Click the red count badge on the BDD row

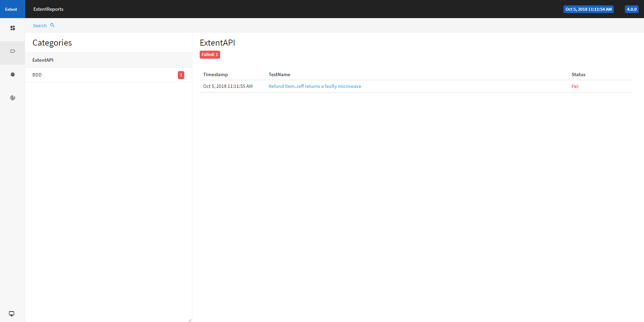181,75
